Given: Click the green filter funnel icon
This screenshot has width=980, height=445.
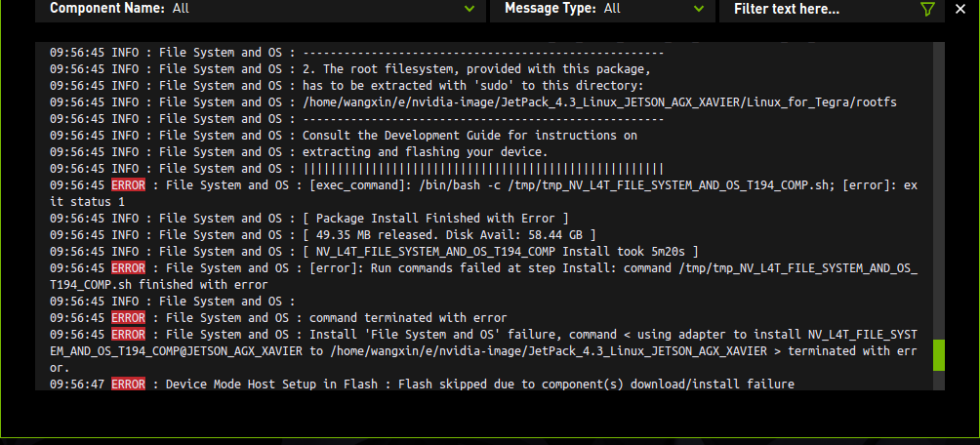Looking at the screenshot, I should pos(927,9).
